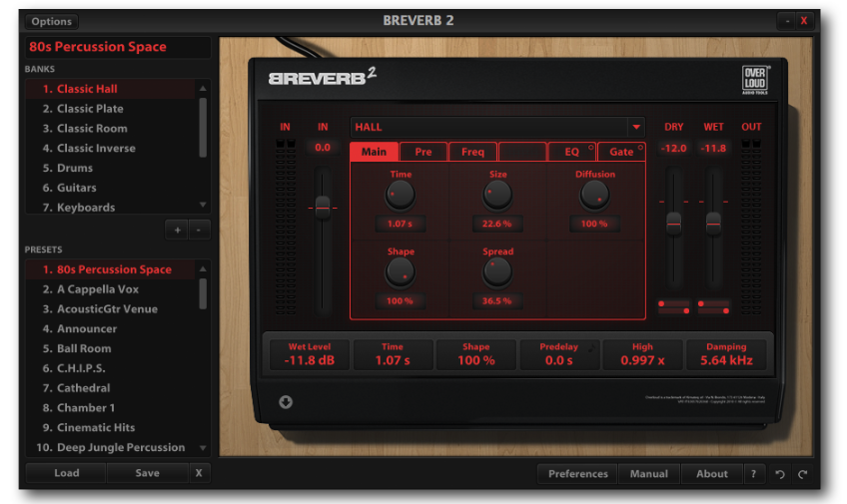The width and height of the screenshot is (847, 504).
Task: Toggle the Dry channel switch below fader
Action: (673, 307)
